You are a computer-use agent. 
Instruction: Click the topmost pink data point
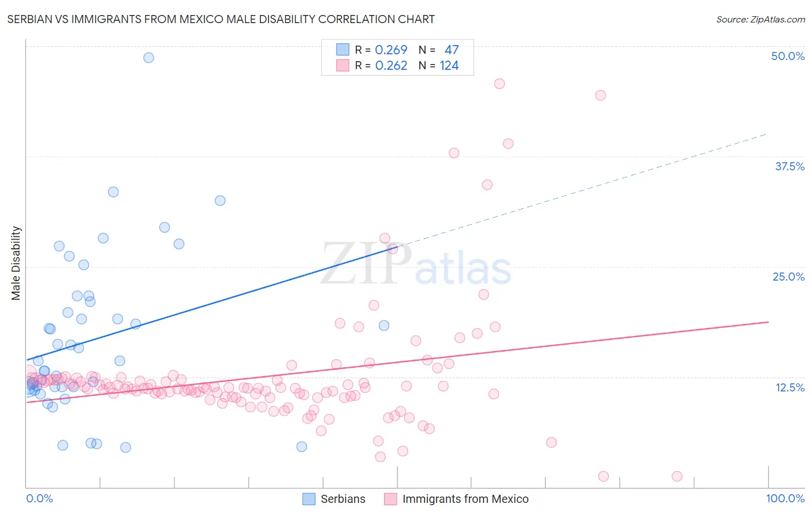tap(500, 84)
